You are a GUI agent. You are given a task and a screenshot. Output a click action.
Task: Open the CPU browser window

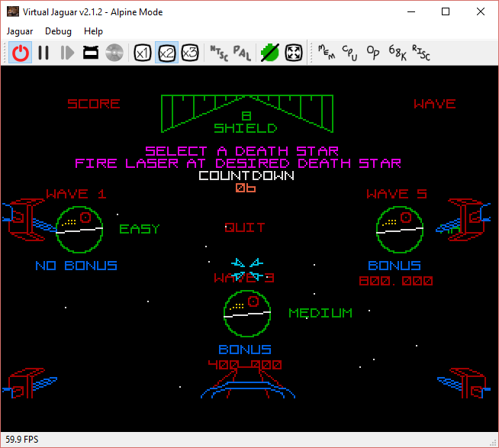[x=349, y=53]
